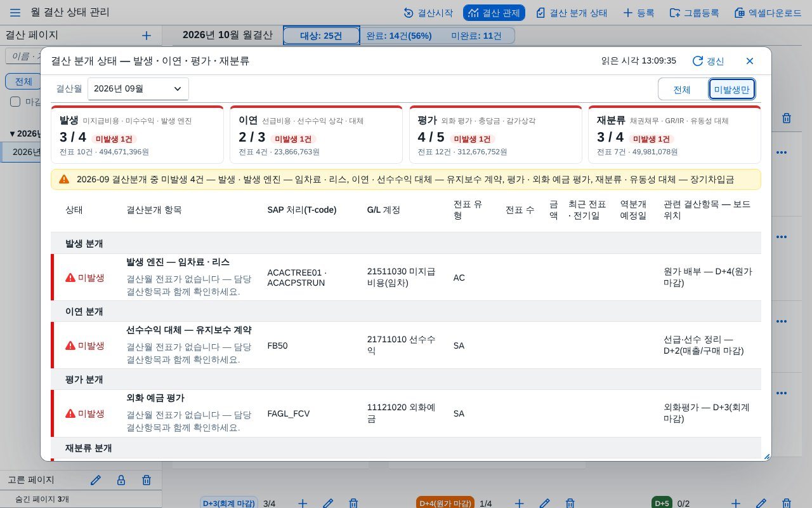Add item to D+5 column

click(736, 504)
